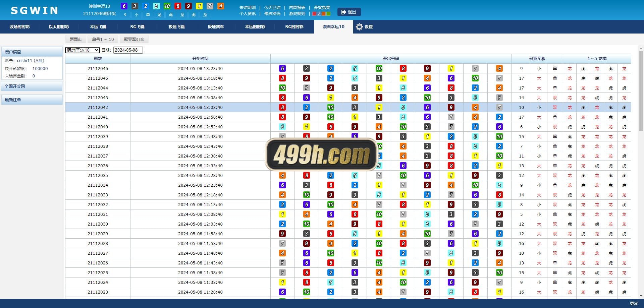Click the 期数 column header
Image resolution: width=644 pixels, height=308 pixels.
98,59
